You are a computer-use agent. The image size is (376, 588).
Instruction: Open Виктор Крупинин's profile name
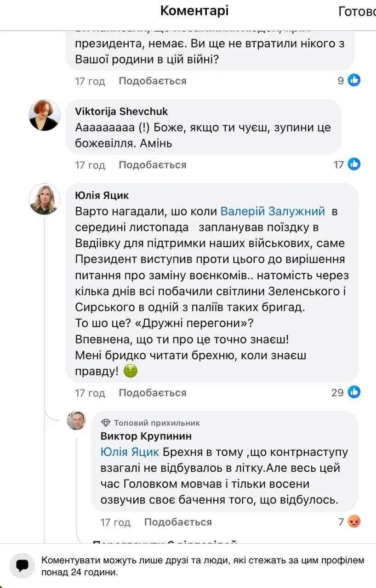146,436
